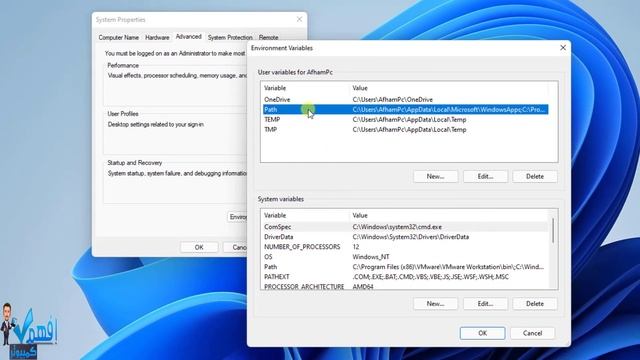
Task: Click Edit under user variables
Action: click(x=485, y=176)
